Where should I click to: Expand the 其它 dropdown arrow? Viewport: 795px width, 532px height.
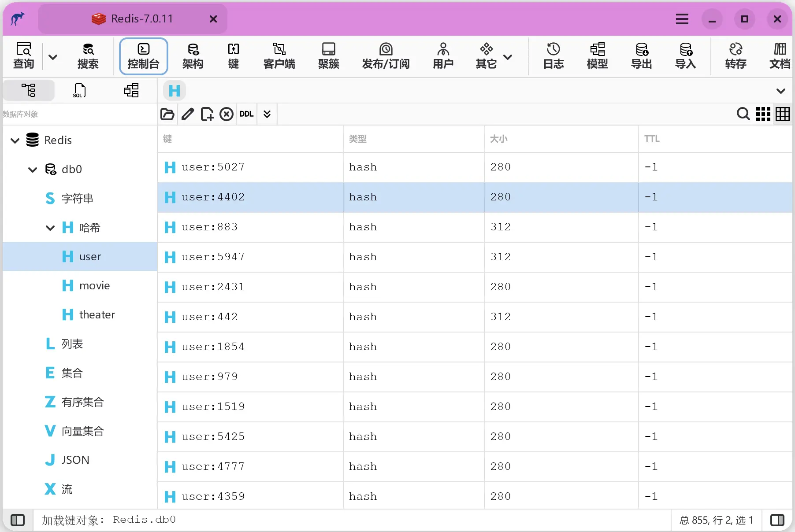click(x=508, y=57)
